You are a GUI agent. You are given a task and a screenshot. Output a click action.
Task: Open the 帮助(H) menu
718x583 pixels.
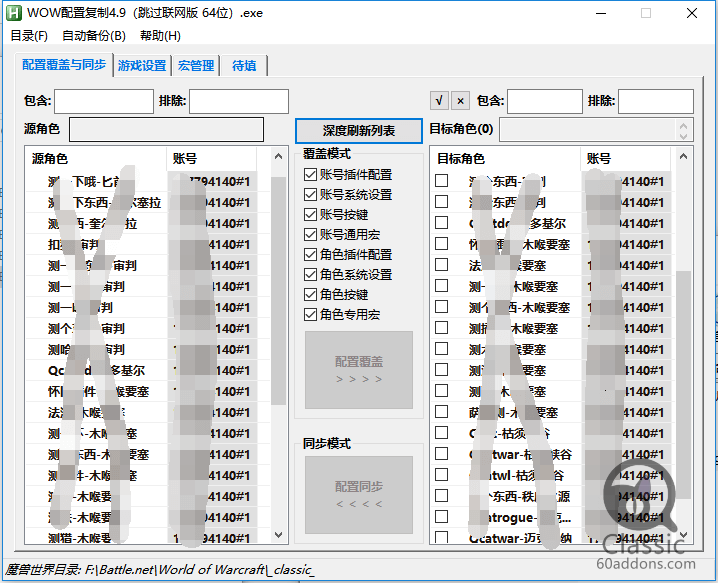(160, 36)
